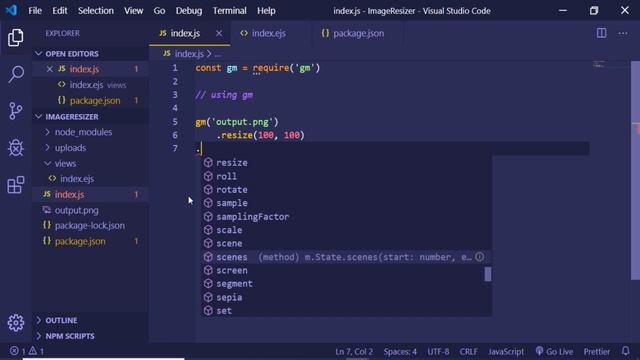Open package.json in IMAGERESIZER tree
This screenshot has width=640, height=360.
90,241
